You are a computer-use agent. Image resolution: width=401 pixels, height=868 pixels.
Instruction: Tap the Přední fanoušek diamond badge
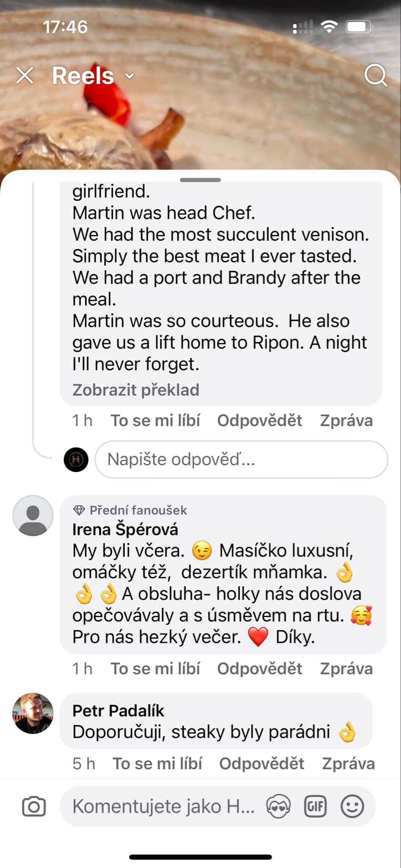pyautogui.click(x=79, y=510)
